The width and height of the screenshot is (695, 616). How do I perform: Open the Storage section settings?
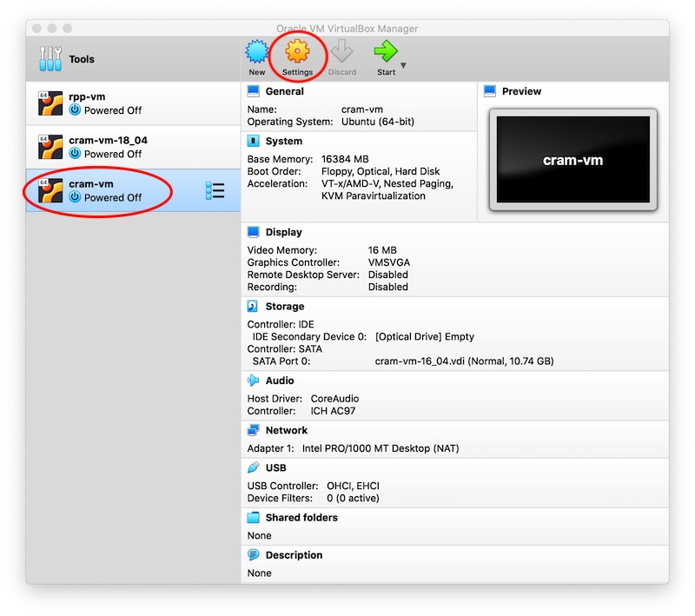pos(284,307)
